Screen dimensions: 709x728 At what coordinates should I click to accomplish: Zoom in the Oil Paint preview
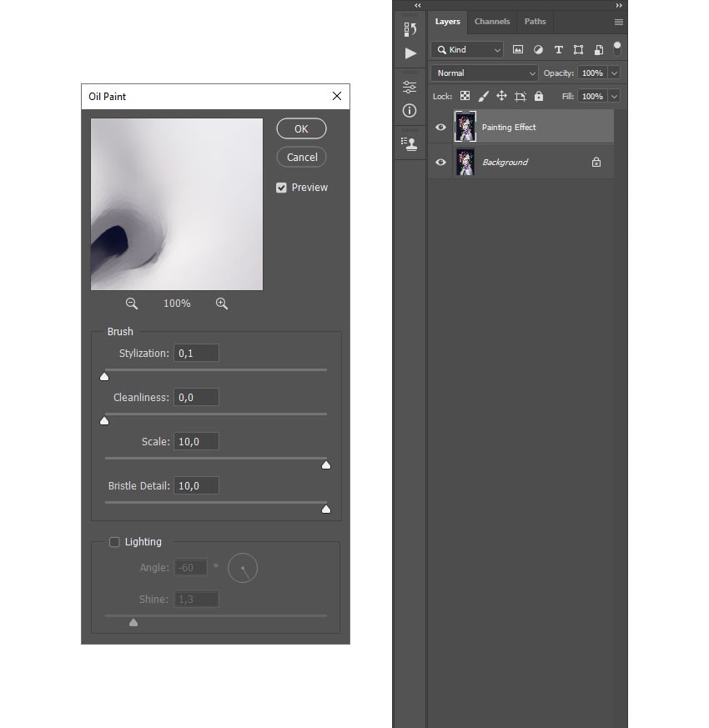(x=222, y=304)
